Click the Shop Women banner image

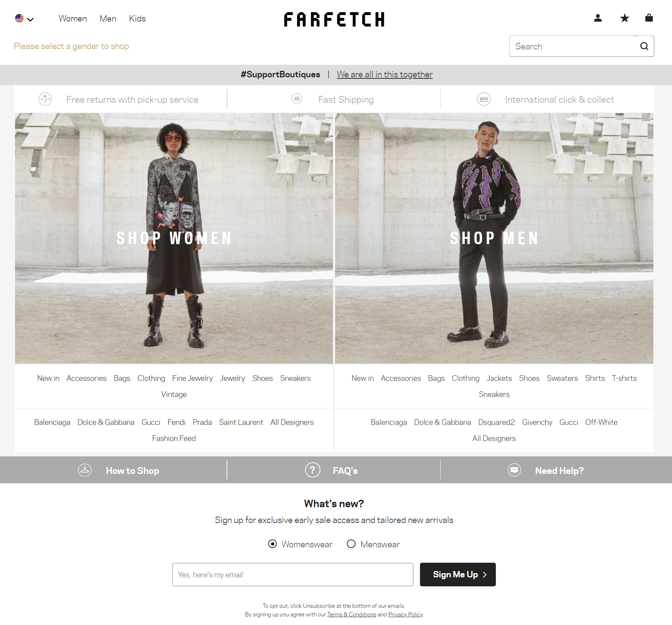[x=174, y=238]
